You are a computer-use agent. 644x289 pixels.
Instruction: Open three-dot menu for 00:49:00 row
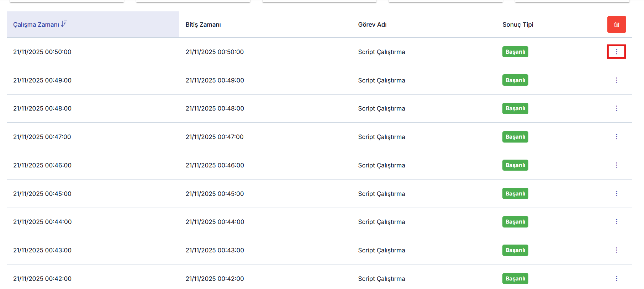click(616, 80)
